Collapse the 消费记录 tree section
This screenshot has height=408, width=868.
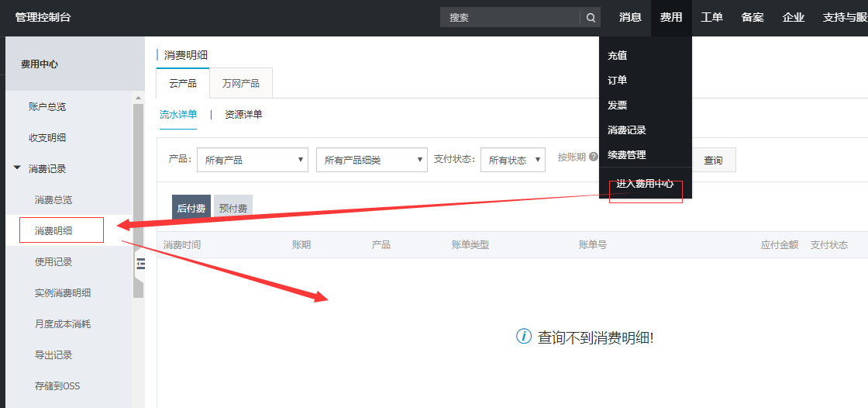tap(17, 168)
